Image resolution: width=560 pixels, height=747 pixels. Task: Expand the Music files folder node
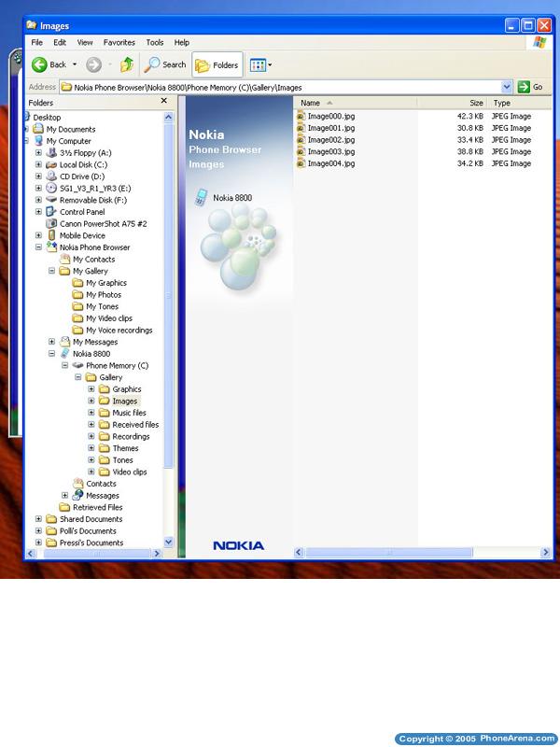91,413
